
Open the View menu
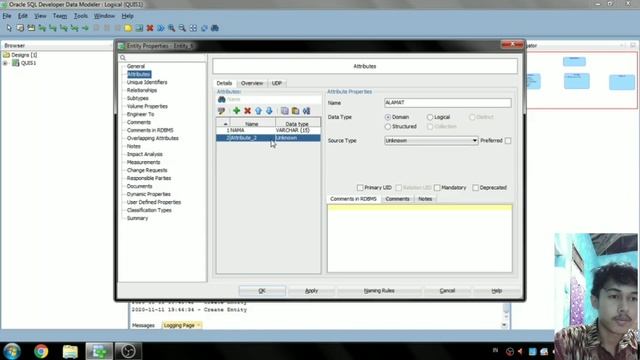point(40,16)
